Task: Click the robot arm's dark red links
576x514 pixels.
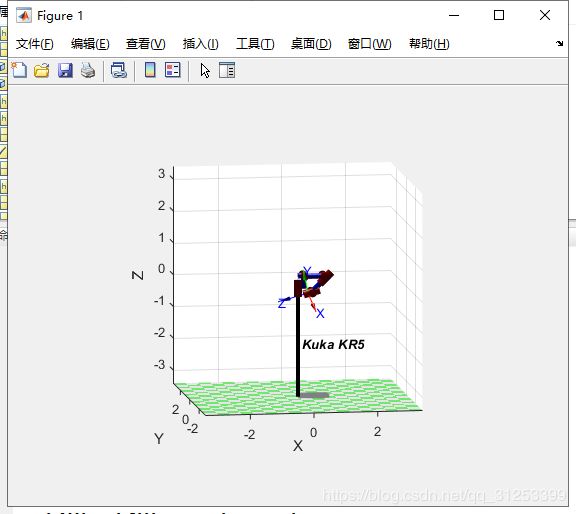Action: pyautogui.click(x=325, y=278)
